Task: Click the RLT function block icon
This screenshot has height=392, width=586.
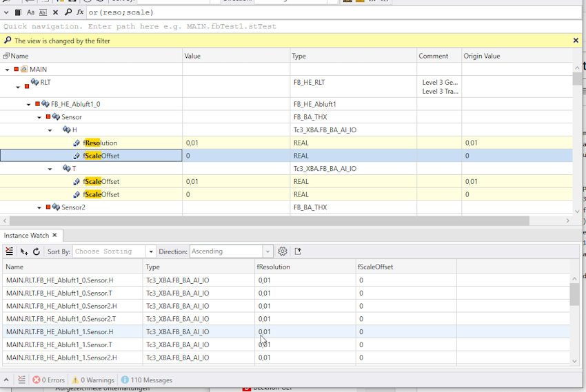Action: [34, 82]
